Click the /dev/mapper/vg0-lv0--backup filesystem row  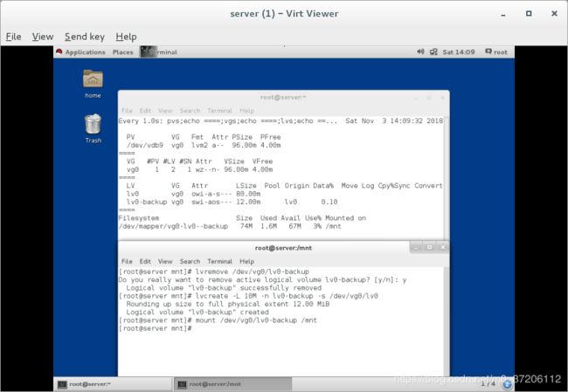pyautogui.click(x=230, y=226)
